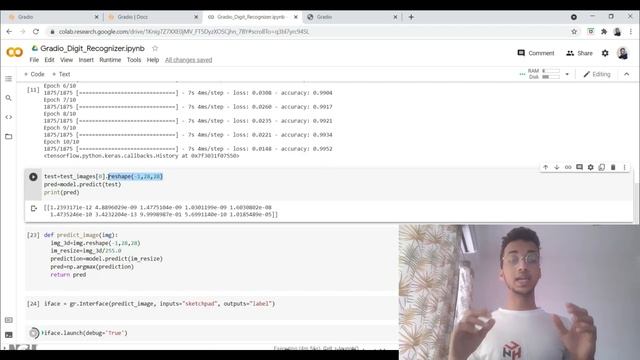Open Chrome's three-dot menu
Viewport: 640px width, 360px height.
coord(631,31)
